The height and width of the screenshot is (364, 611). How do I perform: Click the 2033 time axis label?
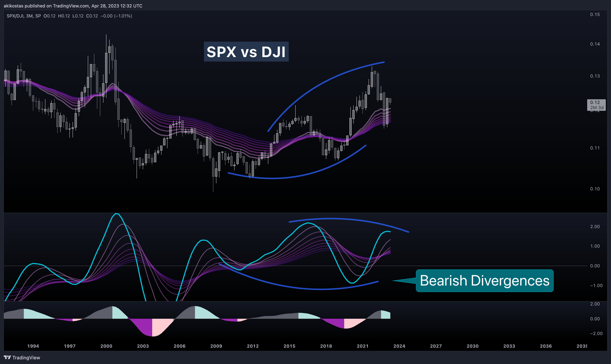point(509,346)
